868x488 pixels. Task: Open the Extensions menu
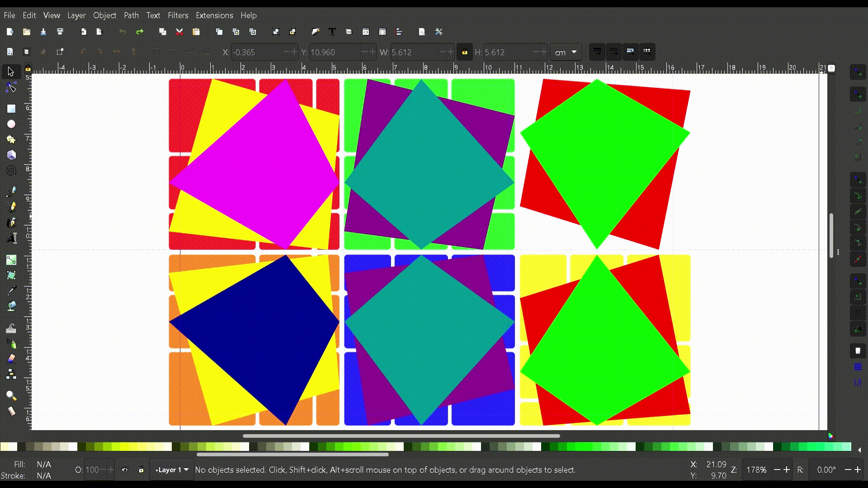tap(214, 15)
